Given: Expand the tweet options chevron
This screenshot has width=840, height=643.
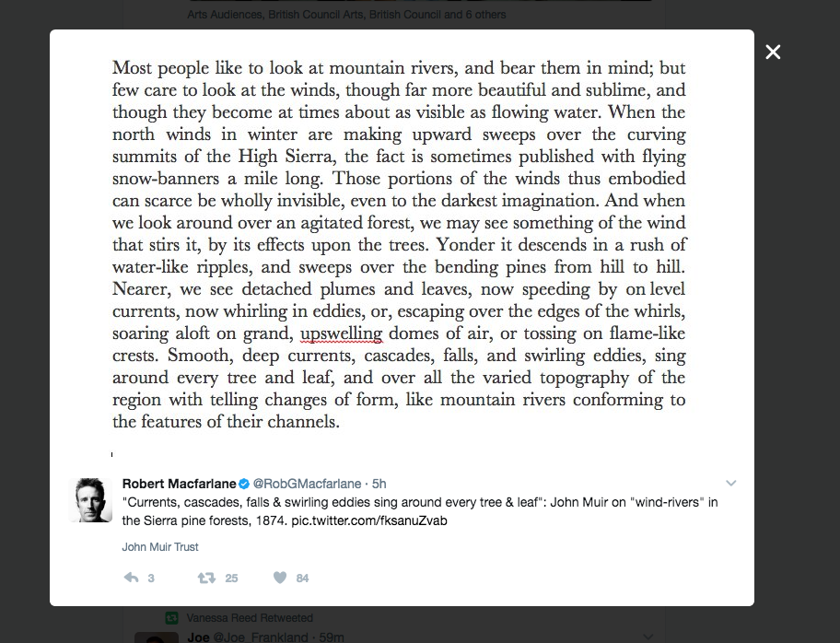Looking at the screenshot, I should point(730,483).
